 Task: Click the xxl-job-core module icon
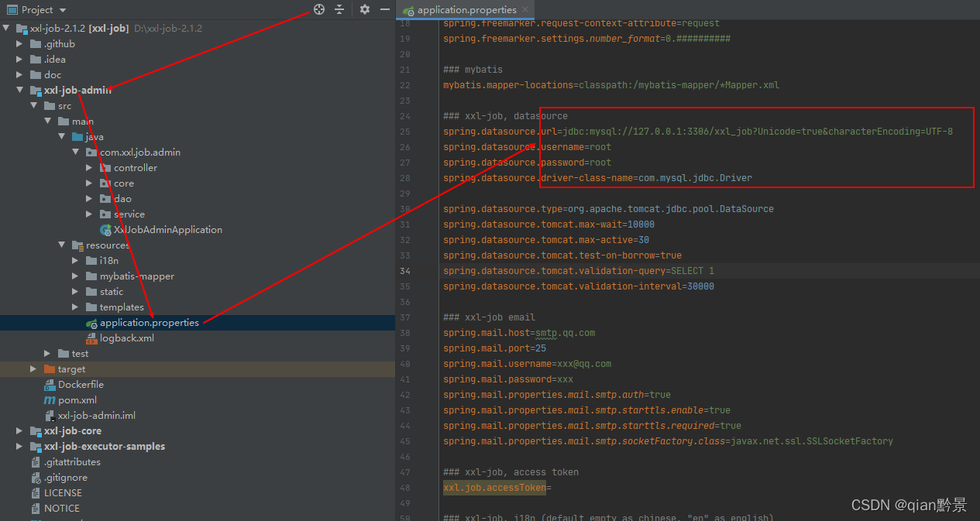(36, 431)
